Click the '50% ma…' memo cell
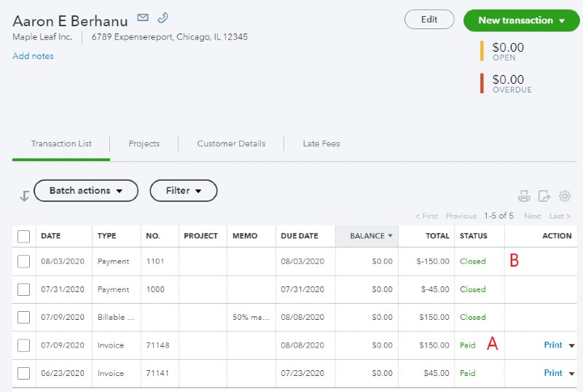Image resolution: width=583 pixels, height=392 pixels. (251, 317)
